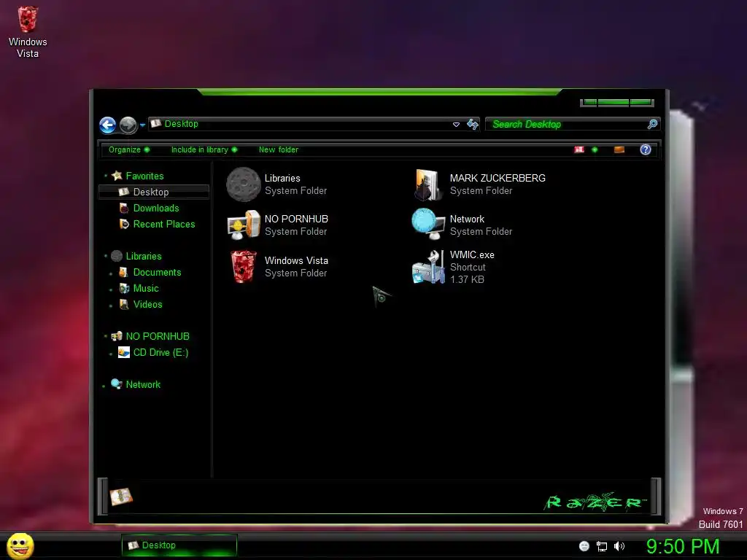Select the NO PORNHUB computer icon

click(x=244, y=225)
